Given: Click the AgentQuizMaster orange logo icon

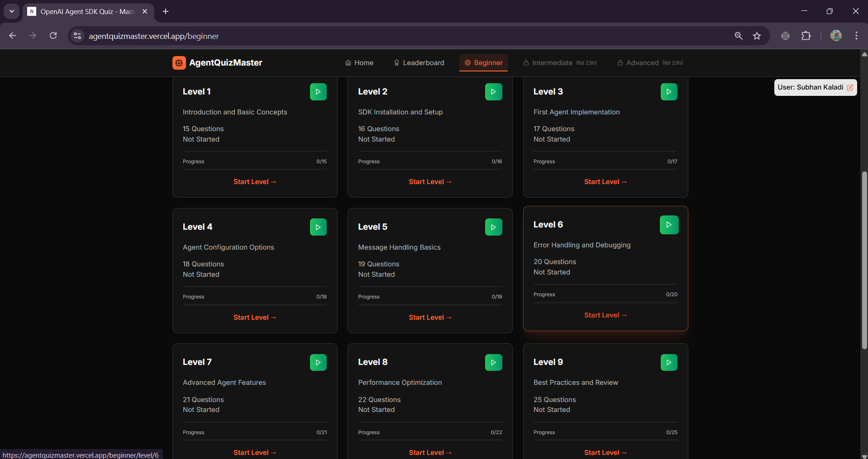Looking at the screenshot, I should tap(179, 63).
